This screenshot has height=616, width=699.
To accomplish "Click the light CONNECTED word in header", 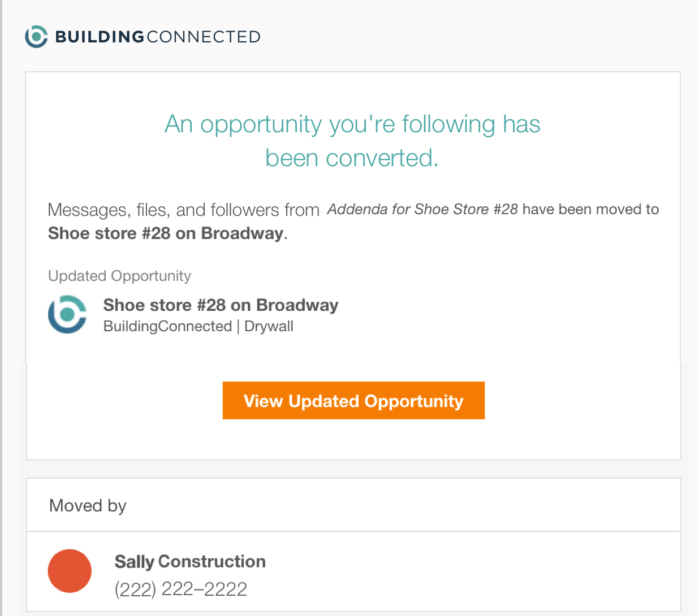I will pyautogui.click(x=204, y=37).
